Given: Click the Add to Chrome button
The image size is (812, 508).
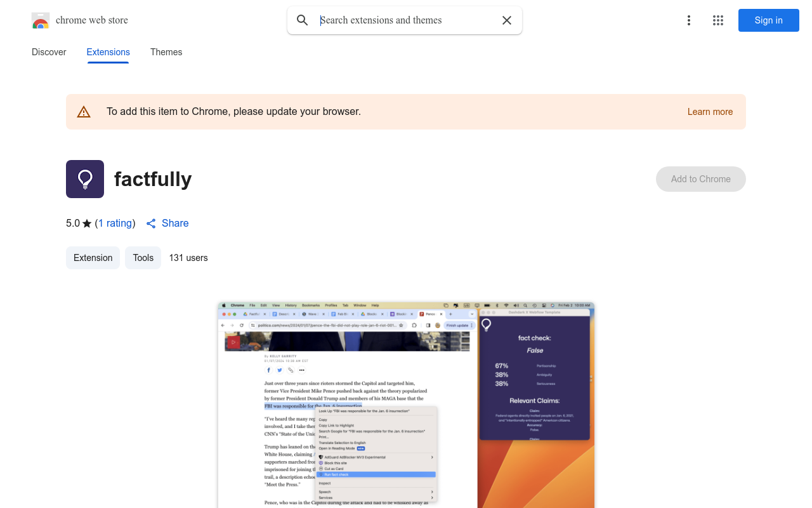Looking at the screenshot, I should click(701, 179).
